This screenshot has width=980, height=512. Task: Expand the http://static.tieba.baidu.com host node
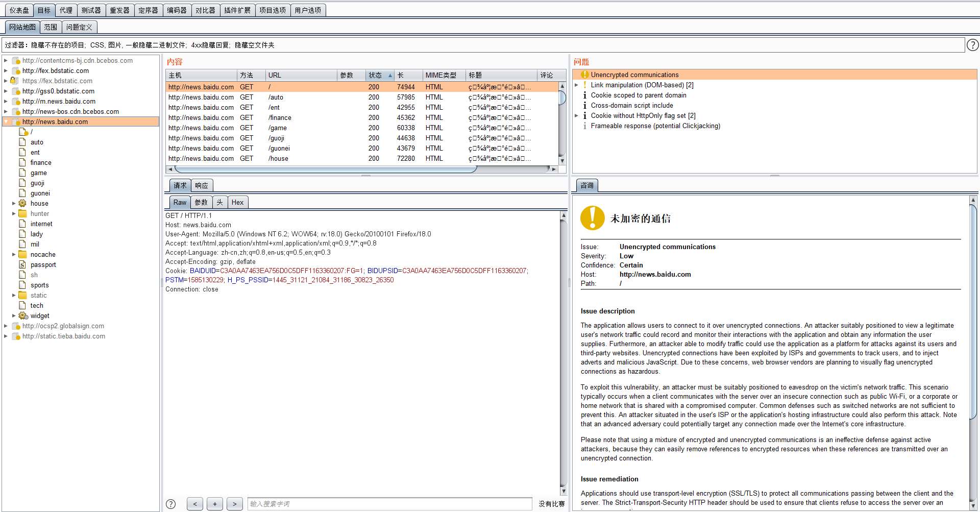coord(6,336)
